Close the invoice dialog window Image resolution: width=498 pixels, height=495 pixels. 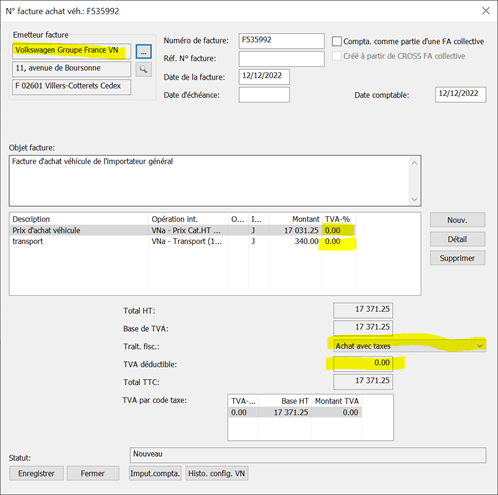click(486, 11)
